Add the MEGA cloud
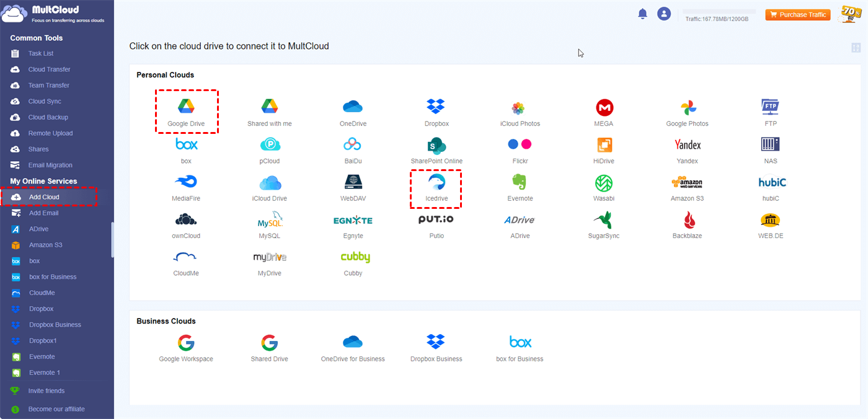This screenshot has height=419, width=868. coord(603,113)
